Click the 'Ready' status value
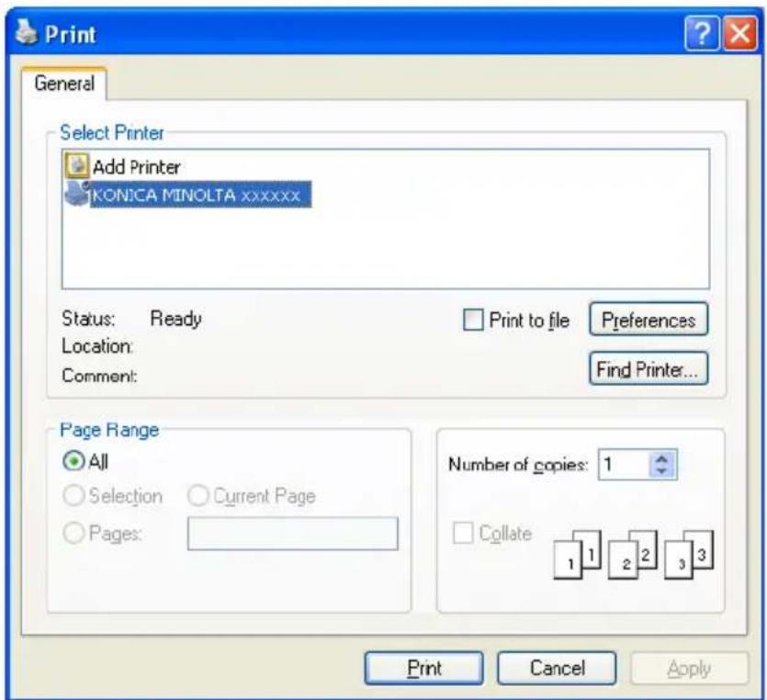The width and height of the screenshot is (767, 700). point(175,319)
